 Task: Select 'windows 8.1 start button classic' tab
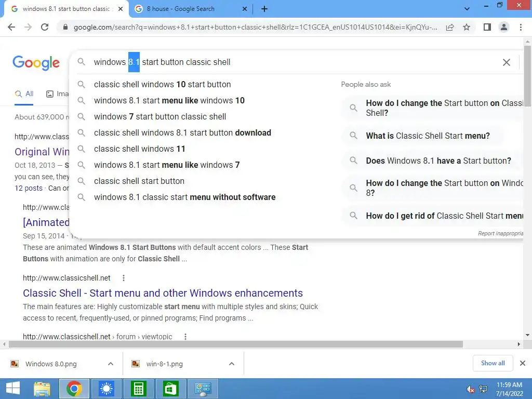67,9
